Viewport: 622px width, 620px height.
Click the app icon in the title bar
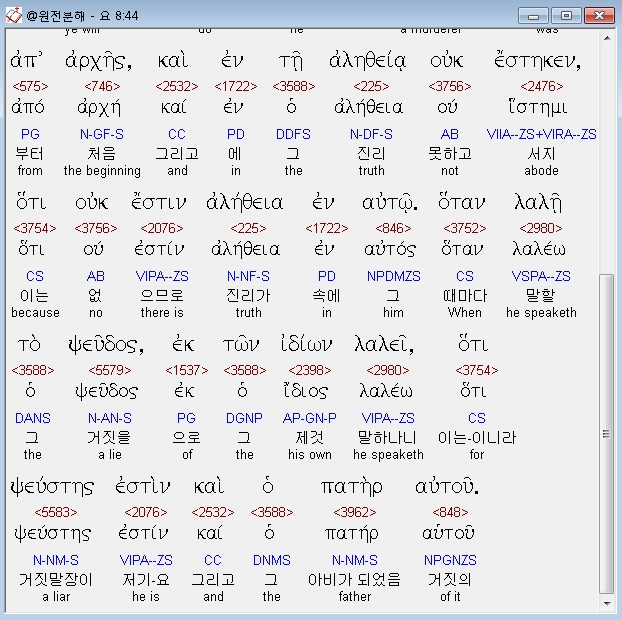(13, 15)
